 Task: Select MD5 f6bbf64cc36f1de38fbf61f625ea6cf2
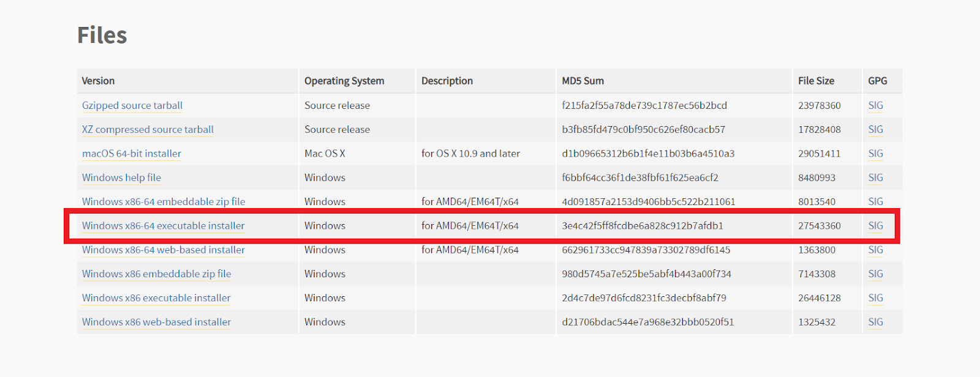pyautogui.click(x=640, y=177)
